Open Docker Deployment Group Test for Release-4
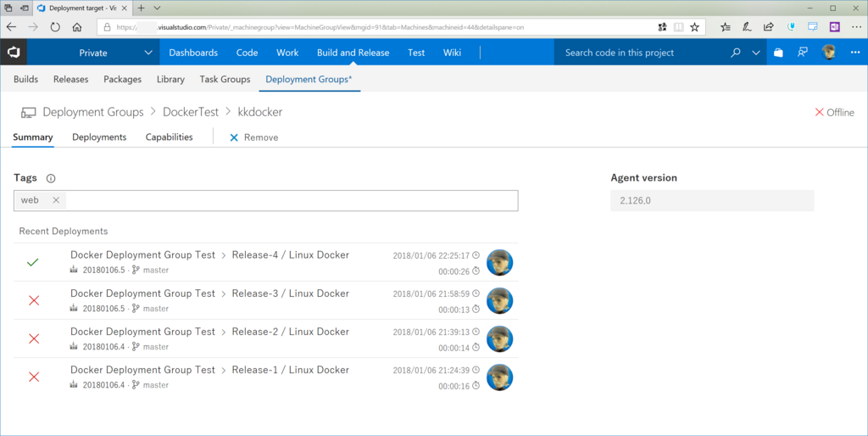The image size is (868, 436). click(x=142, y=254)
